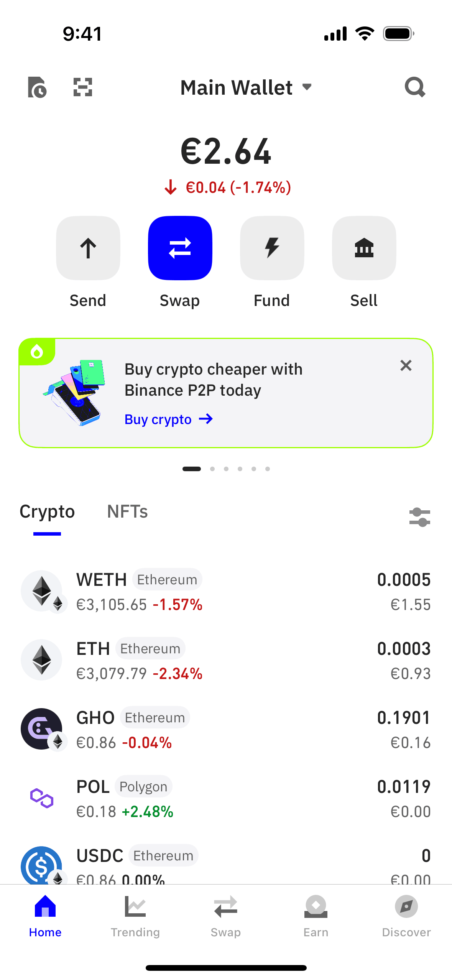Screen dimensions: 452x980
Task: Tap the Fund lightning icon
Action: coord(272,248)
